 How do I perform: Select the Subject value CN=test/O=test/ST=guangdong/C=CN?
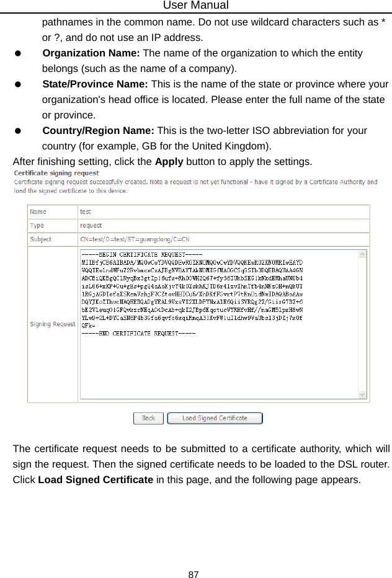point(135,239)
